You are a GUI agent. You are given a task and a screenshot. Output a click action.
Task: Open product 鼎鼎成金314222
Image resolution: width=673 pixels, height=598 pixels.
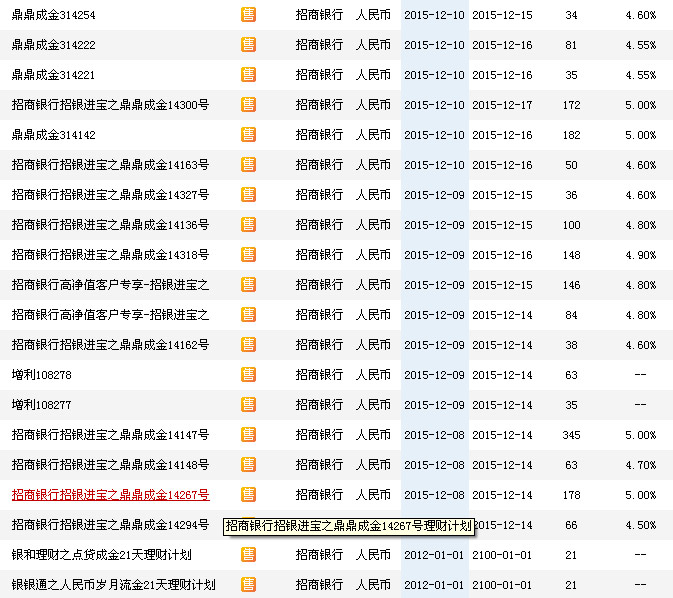pos(54,45)
